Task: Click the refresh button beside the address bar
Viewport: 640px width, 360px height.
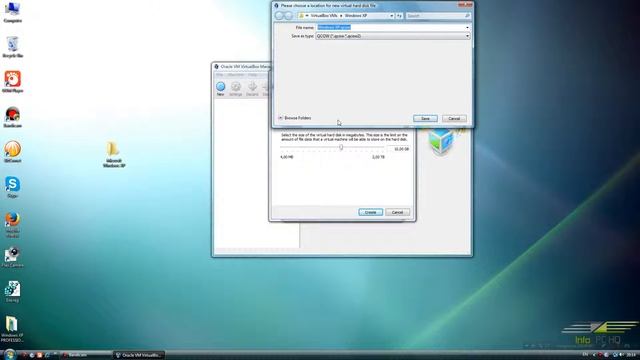Action: point(399,16)
